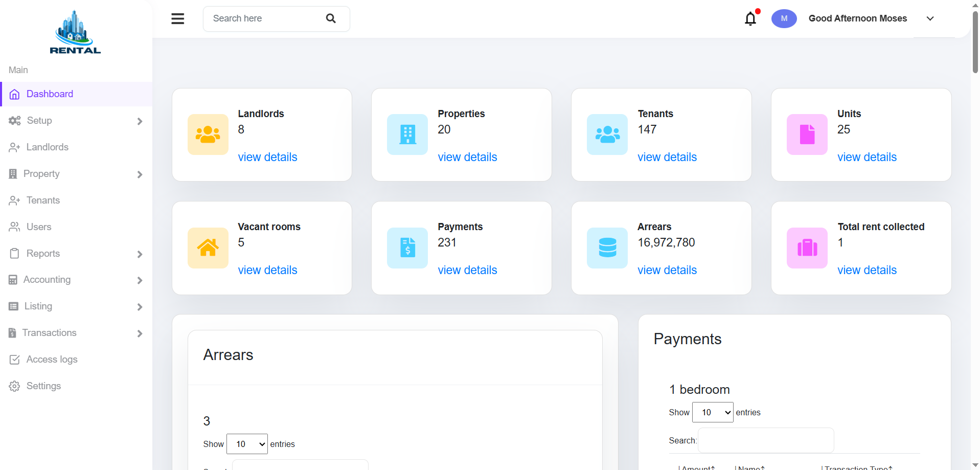Viewport: 980px width, 470px height.
Task: Click the Properties card building icon
Action: tap(407, 135)
